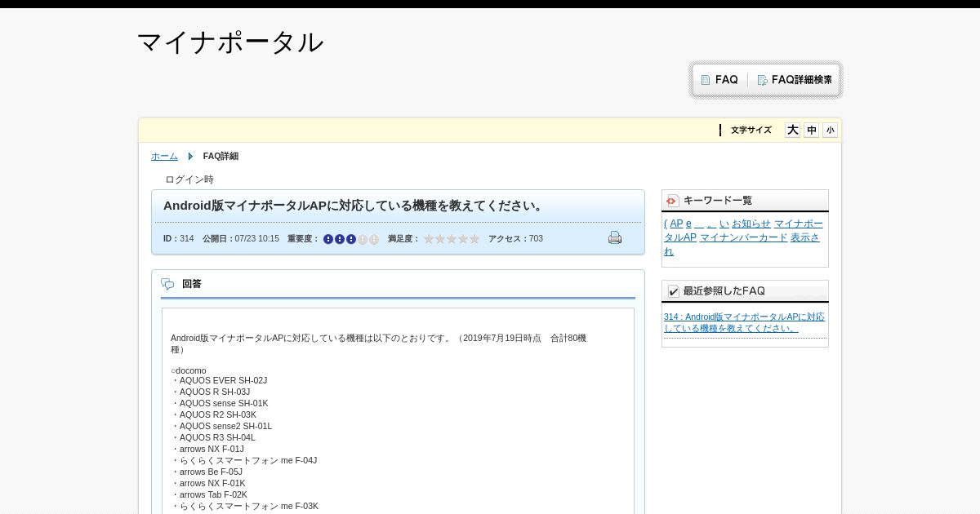This screenshot has width=980, height=514.
Task: Click the 最近参照したFAQ panel heading
Action: click(x=724, y=291)
